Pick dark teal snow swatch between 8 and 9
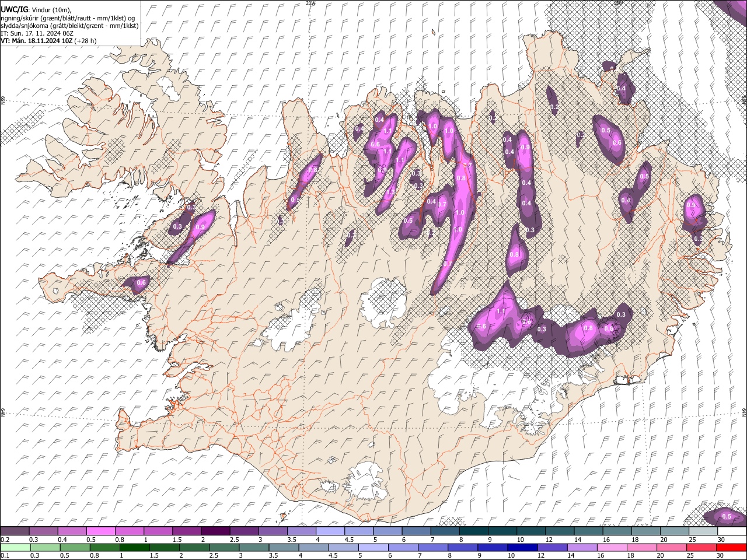 tap(474, 531)
